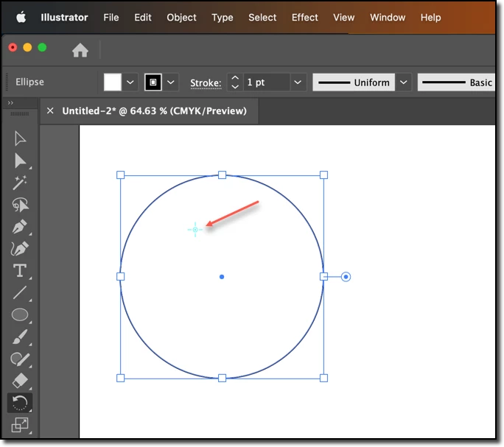Open the View menu
The height and width of the screenshot is (447, 504).
[x=343, y=18]
